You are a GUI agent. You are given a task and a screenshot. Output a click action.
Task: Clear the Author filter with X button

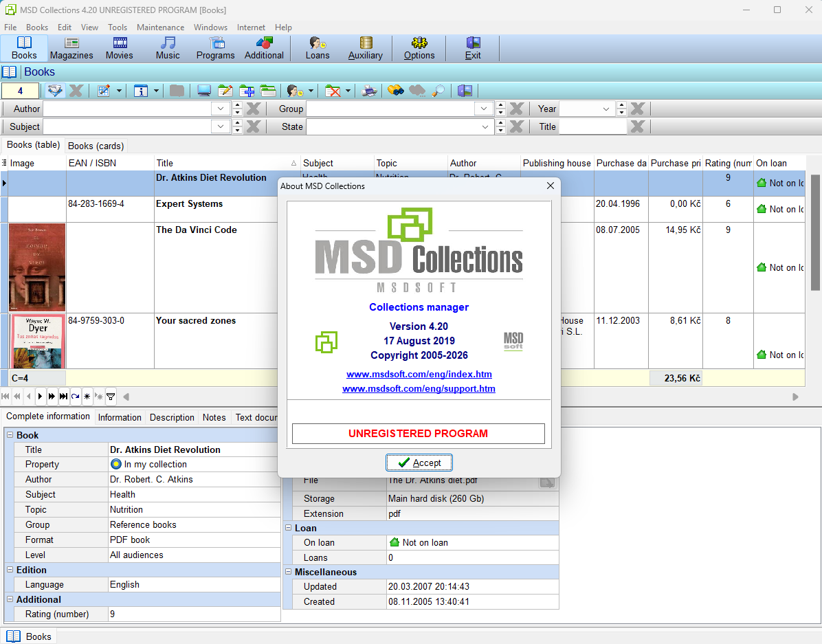click(253, 109)
